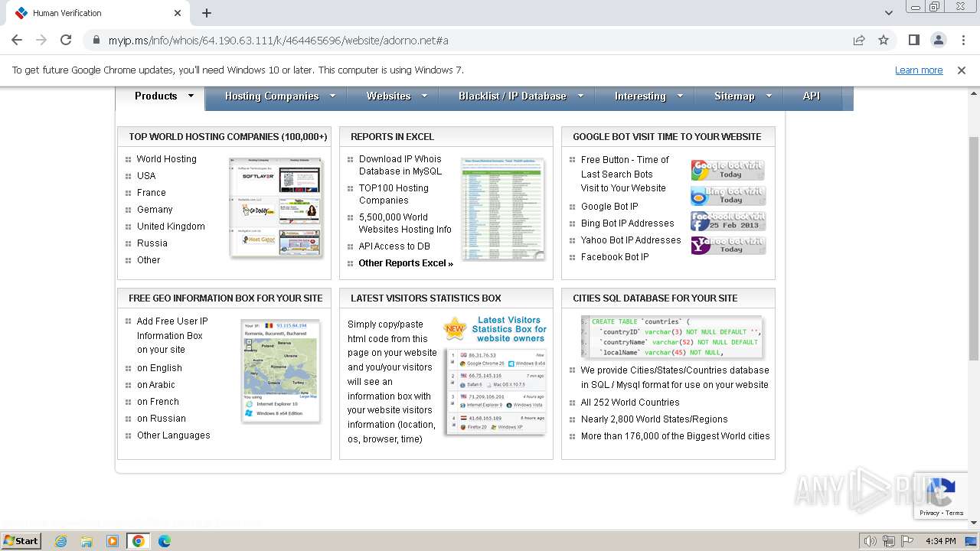The image size is (980, 551).
Task: Open the Other Languages link
Action: [x=174, y=435]
